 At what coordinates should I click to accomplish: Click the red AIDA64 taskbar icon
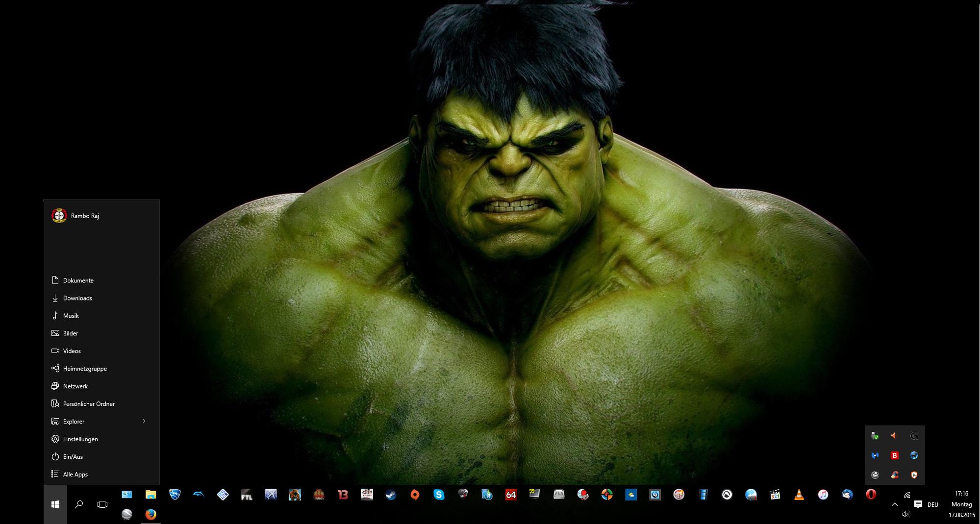click(x=511, y=495)
